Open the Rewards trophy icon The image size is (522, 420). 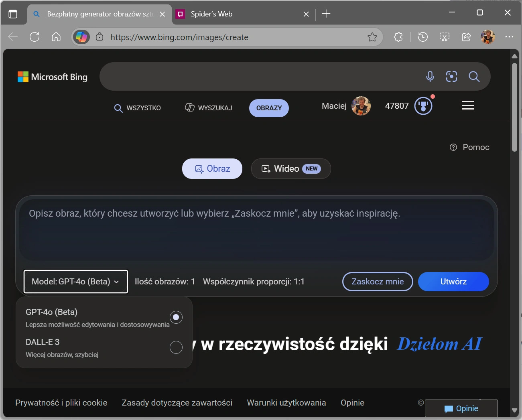point(423,106)
